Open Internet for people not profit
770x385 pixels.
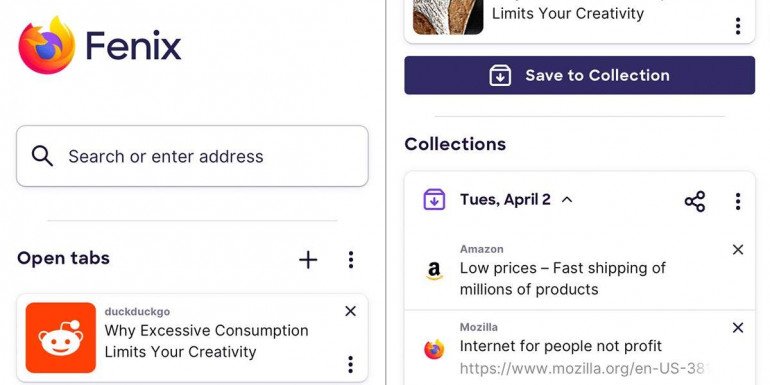[x=561, y=346]
